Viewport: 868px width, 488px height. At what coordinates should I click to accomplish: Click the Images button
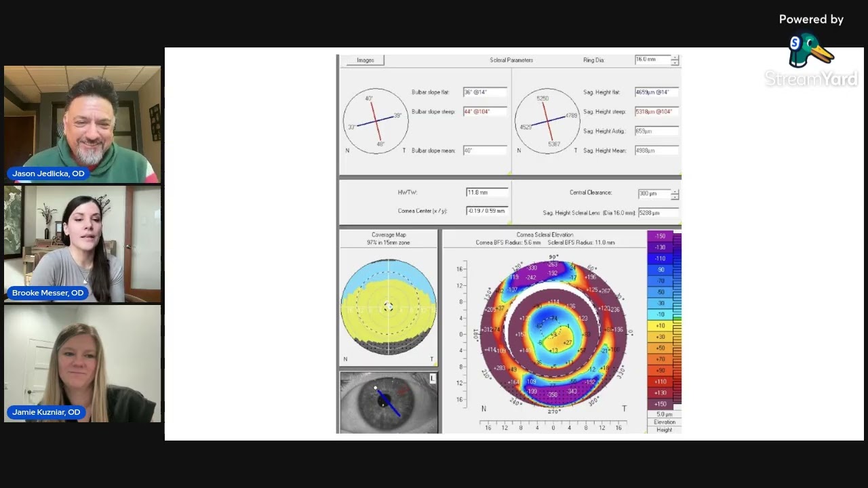coord(365,60)
